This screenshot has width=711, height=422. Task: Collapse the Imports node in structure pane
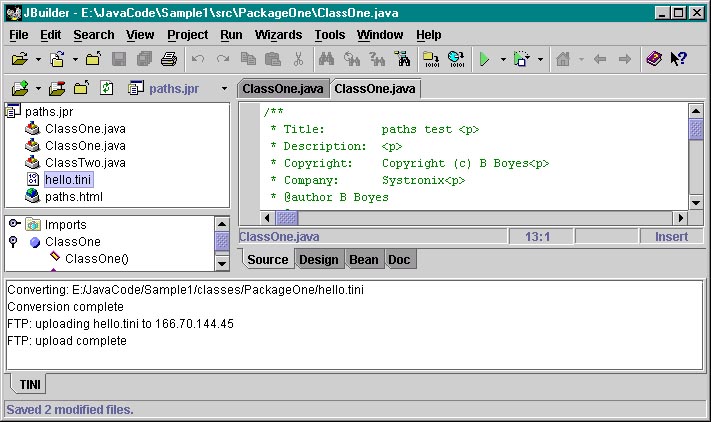coord(14,225)
